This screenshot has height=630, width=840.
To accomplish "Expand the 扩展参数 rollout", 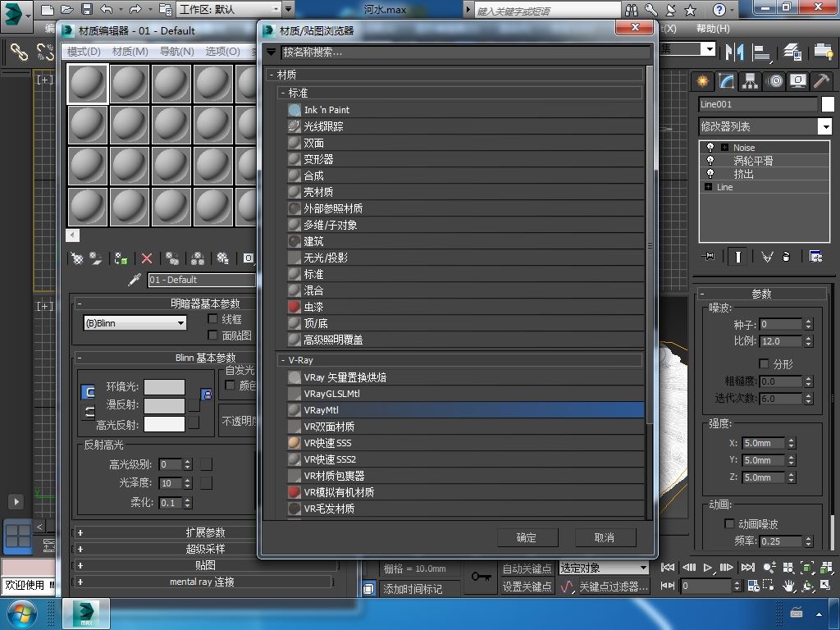I will 204,532.
